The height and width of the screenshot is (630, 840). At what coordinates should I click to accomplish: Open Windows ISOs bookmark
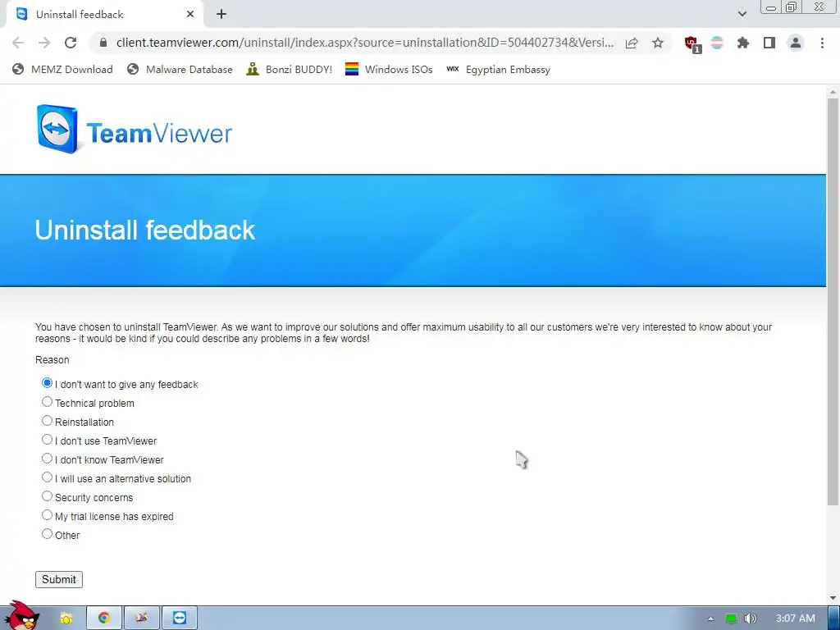click(389, 69)
